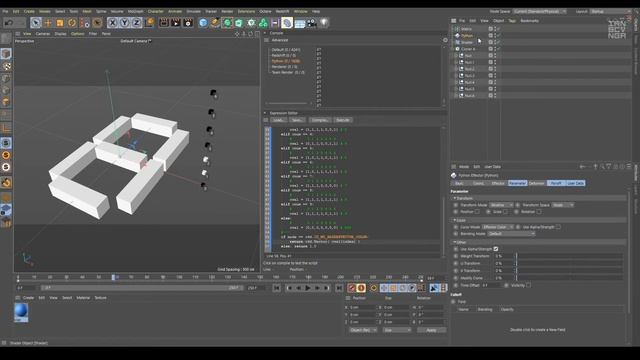Viewport: 640px width, 360px height.
Task: Click the timeline current-frame marker
Action: pyautogui.click(x=113, y=277)
